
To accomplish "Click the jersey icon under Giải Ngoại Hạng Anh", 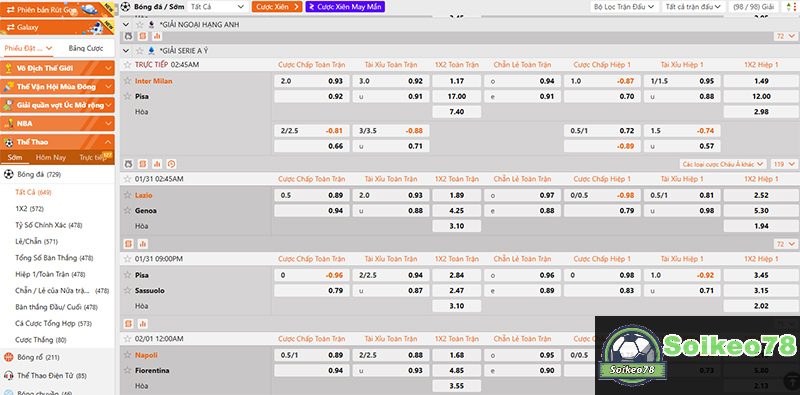I will (x=128, y=36).
